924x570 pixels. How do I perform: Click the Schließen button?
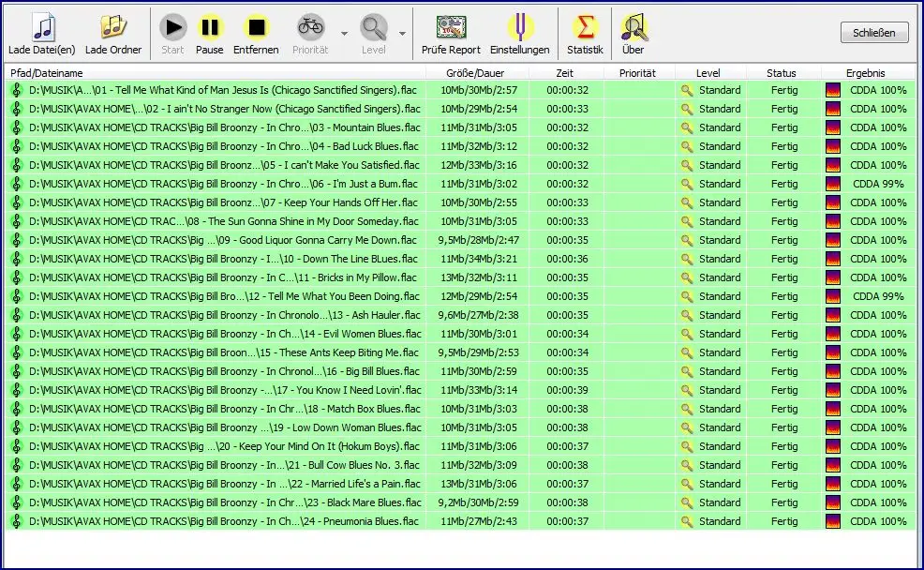point(874,33)
